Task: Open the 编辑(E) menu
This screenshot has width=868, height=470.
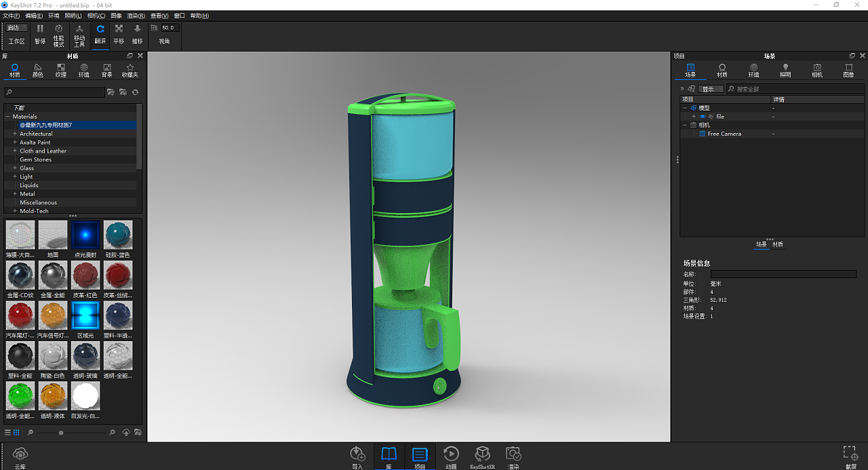Action: [x=34, y=16]
